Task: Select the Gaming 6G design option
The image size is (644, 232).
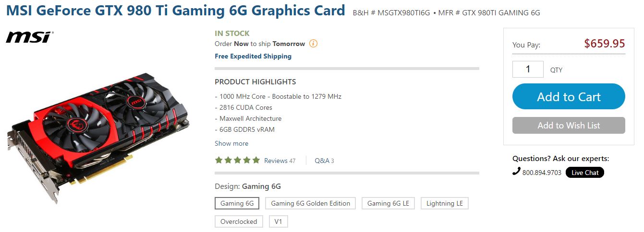Action: click(x=237, y=203)
